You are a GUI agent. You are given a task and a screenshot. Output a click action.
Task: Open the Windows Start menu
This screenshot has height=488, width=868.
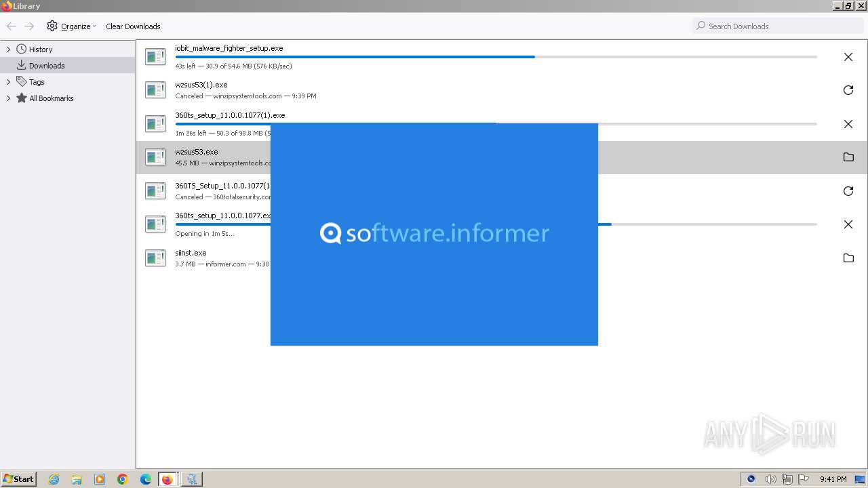pos(19,479)
